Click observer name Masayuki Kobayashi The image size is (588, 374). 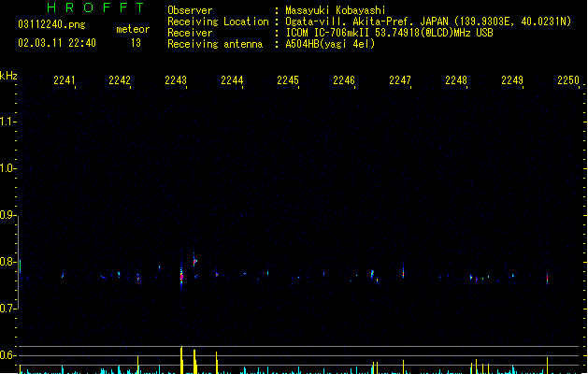336,10
